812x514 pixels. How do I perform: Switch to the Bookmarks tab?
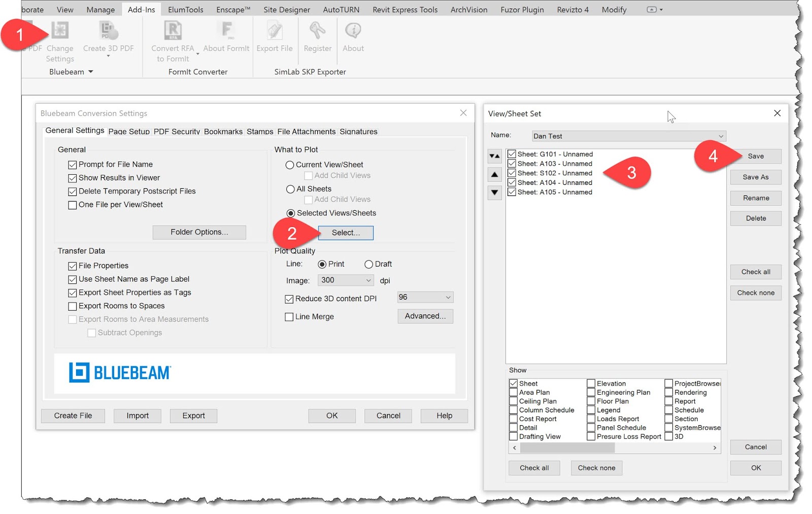223,132
